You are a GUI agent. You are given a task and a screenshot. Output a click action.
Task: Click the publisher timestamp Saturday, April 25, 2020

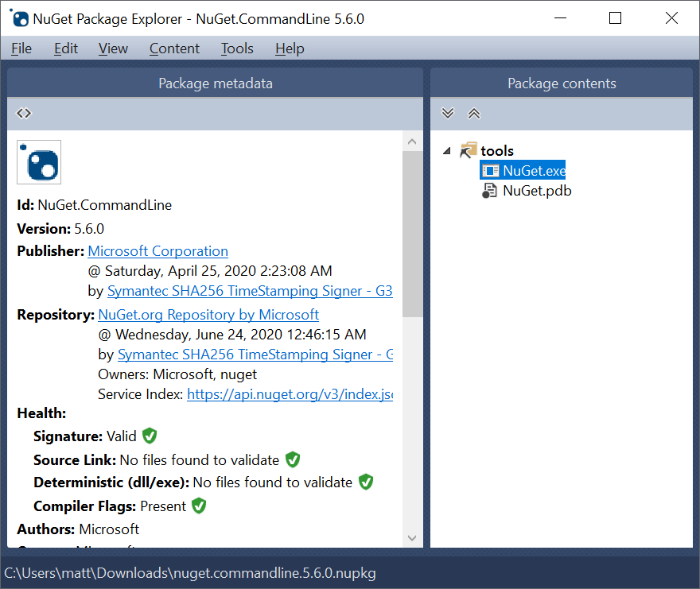(x=210, y=271)
